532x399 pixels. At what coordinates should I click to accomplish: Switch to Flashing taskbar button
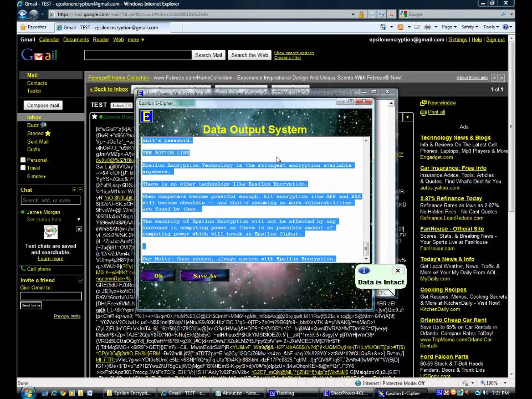pos(293,393)
